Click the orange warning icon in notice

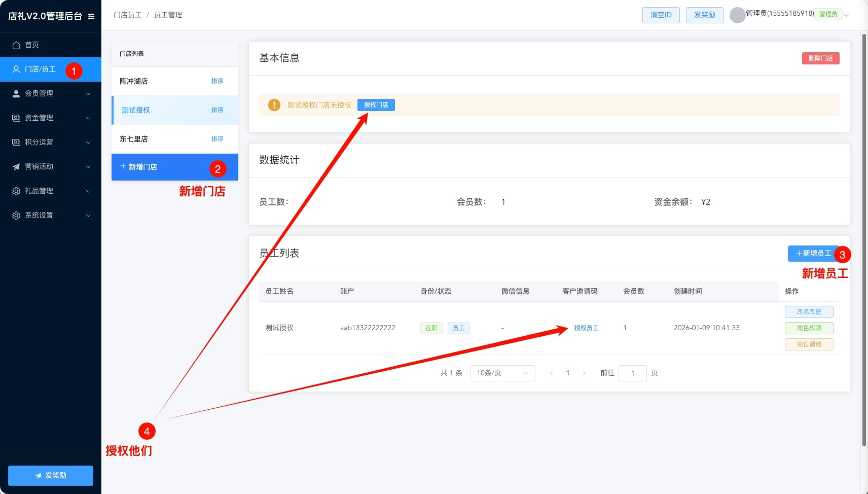click(x=274, y=105)
